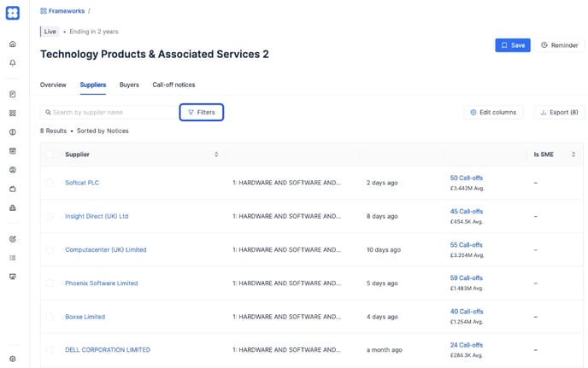This screenshot has width=588, height=368.
Task: Click the Softcat row's HARDWARE AND SOFTWARE cell
Action: (286, 183)
